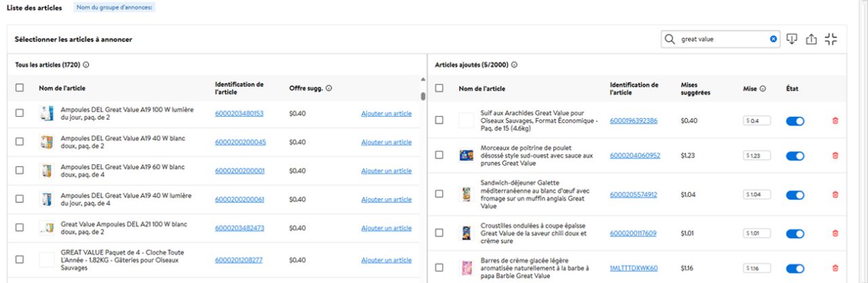Click thumbnail of Morceaux de poitrine de poulet
This screenshot has width=868, height=283.
pos(466,155)
